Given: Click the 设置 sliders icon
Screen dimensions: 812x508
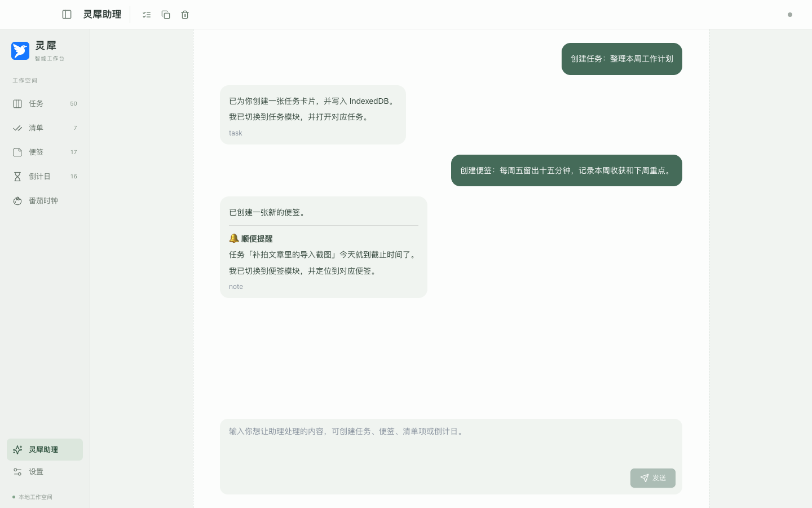Looking at the screenshot, I should 17,472.
